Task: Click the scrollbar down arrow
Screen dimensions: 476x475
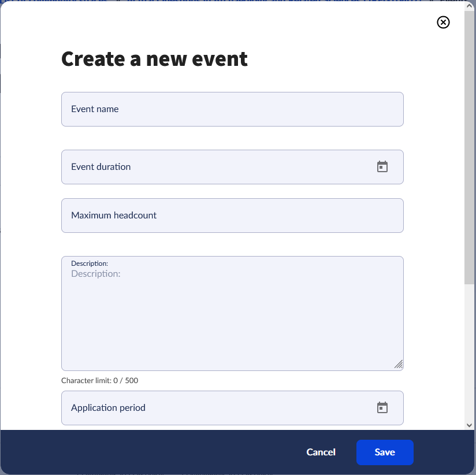Action: [x=469, y=425]
